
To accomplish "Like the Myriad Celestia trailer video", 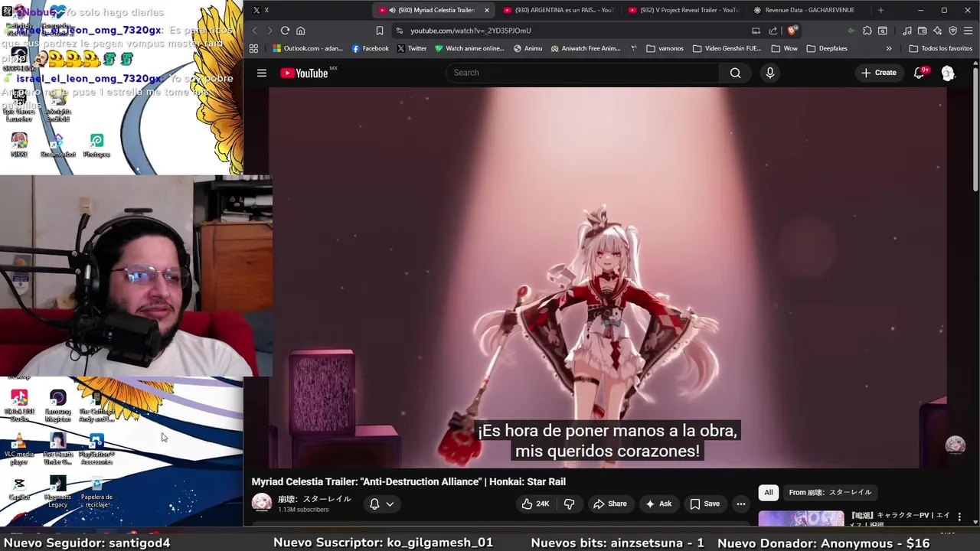I will pyautogui.click(x=535, y=504).
